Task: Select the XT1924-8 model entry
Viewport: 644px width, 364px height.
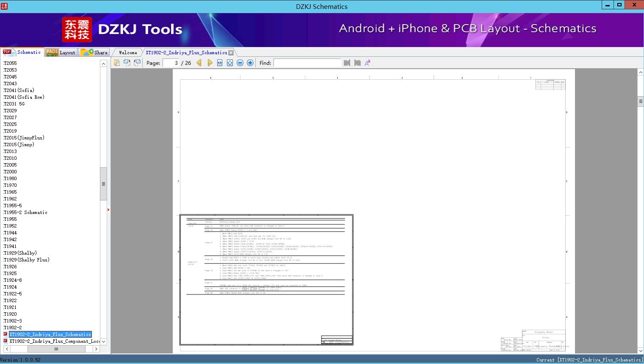Action: (13, 280)
